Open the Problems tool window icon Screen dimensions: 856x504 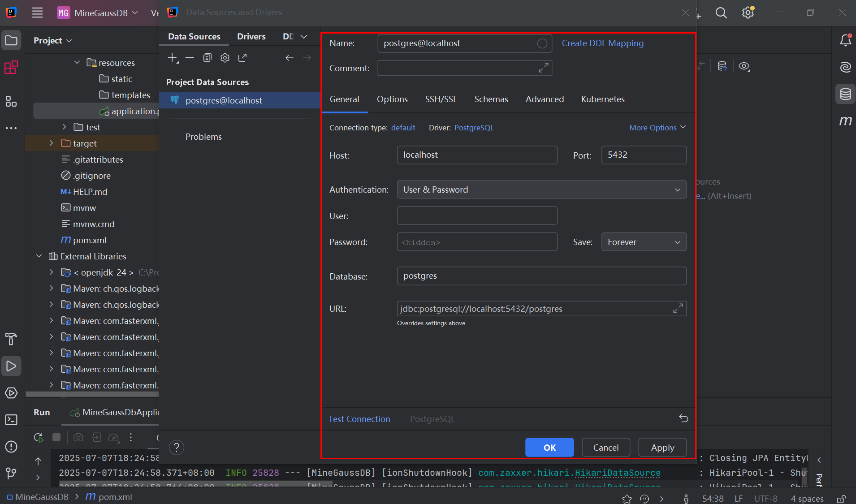pyautogui.click(x=11, y=447)
